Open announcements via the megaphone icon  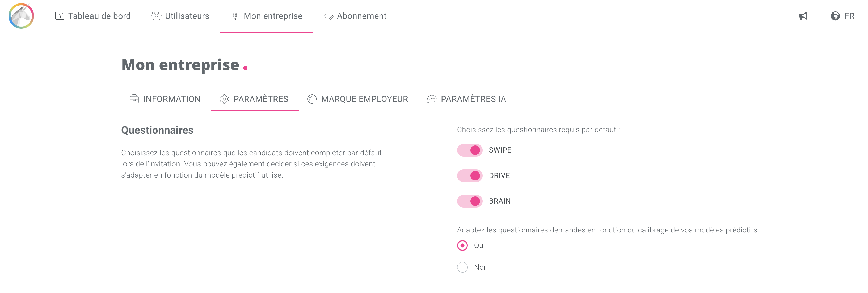(803, 16)
